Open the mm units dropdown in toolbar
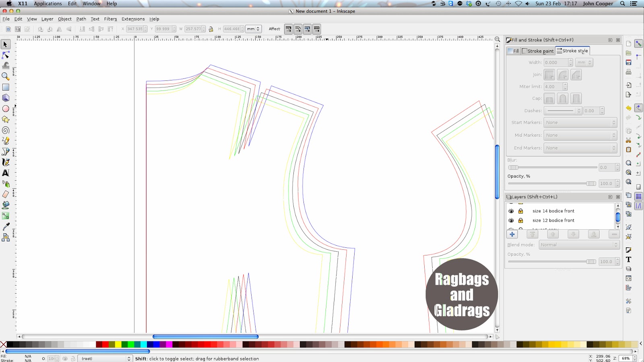644x362 pixels. coord(254,29)
